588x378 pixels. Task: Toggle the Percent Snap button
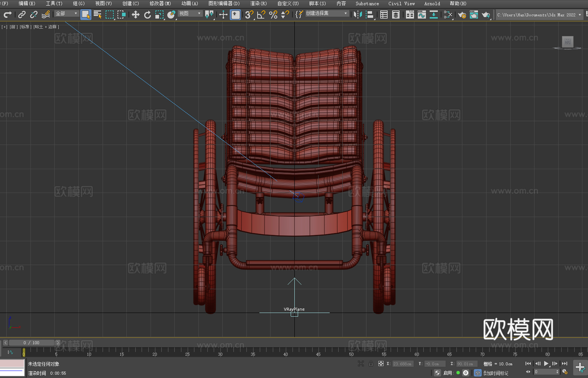[x=273, y=15]
